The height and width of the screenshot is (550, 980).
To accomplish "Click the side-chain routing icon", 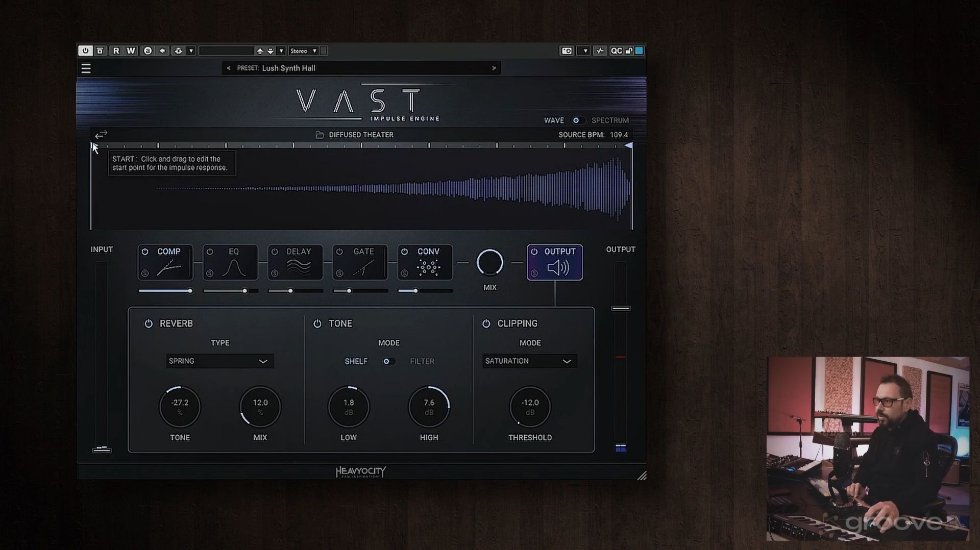I will [x=178, y=51].
